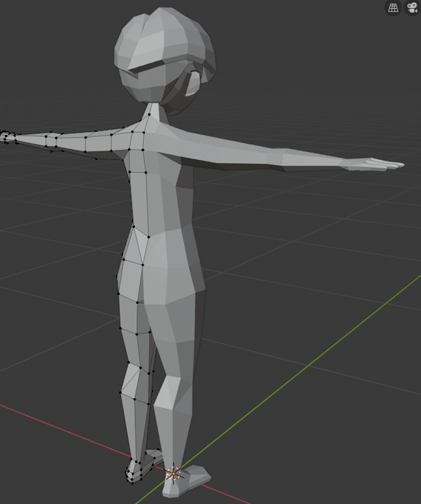This screenshot has height=504, width=421.
Task: Toggle perspective/orthographic view grid icon
Action: pos(393,7)
